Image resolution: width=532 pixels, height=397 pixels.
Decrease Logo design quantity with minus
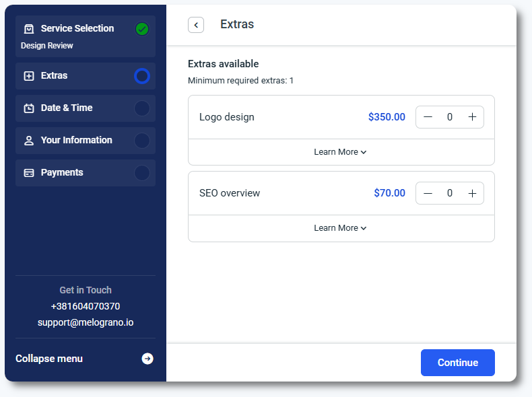[428, 117]
